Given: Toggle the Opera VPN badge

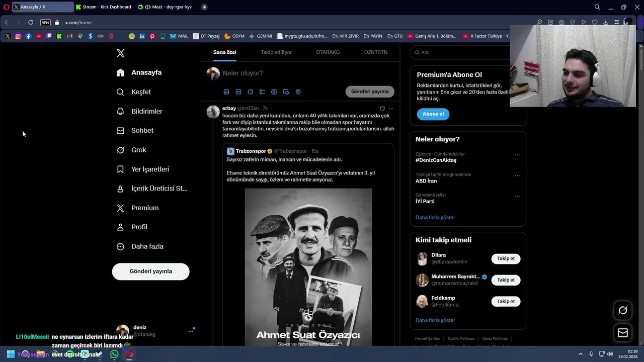Looking at the screenshot, I should coord(45,23).
